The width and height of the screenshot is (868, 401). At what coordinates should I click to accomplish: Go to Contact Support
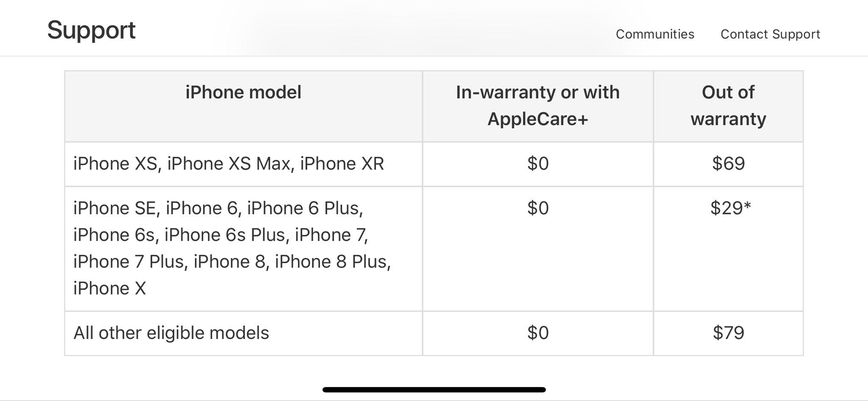pos(770,34)
